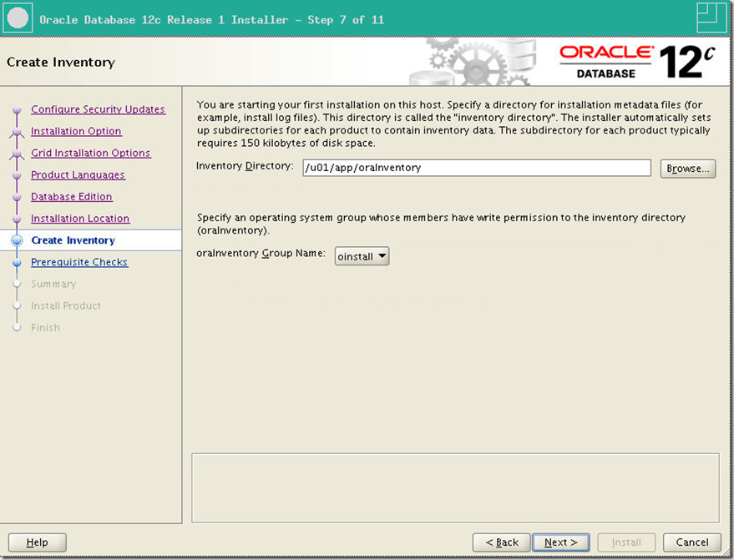This screenshot has height=560, width=734.
Task: Click the 'Inventory Directory:' label
Action: point(245,166)
